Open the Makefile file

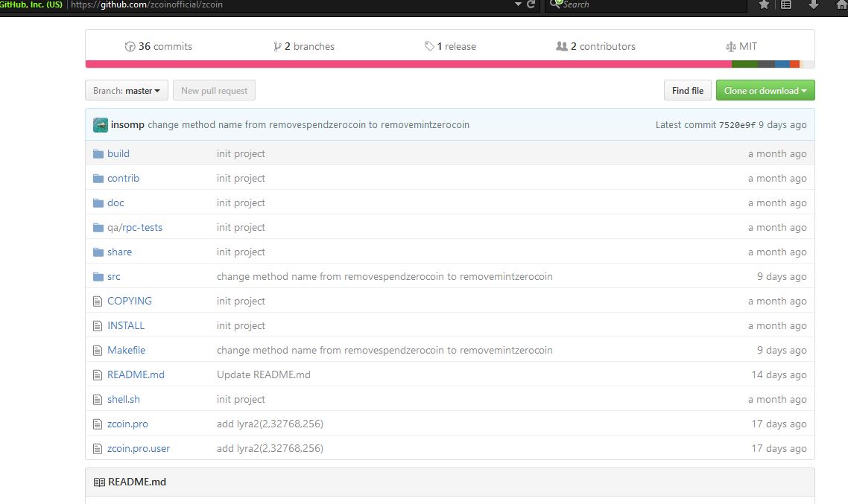(x=126, y=350)
